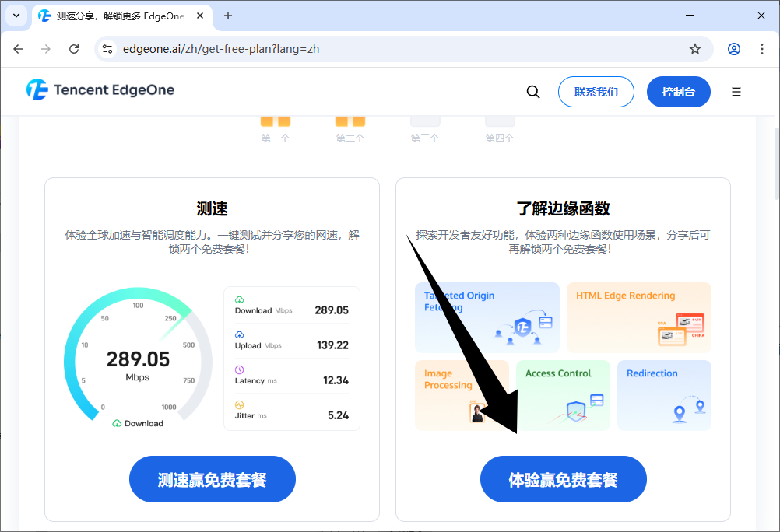Click the Tencent EdgeOne logo

(x=100, y=90)
